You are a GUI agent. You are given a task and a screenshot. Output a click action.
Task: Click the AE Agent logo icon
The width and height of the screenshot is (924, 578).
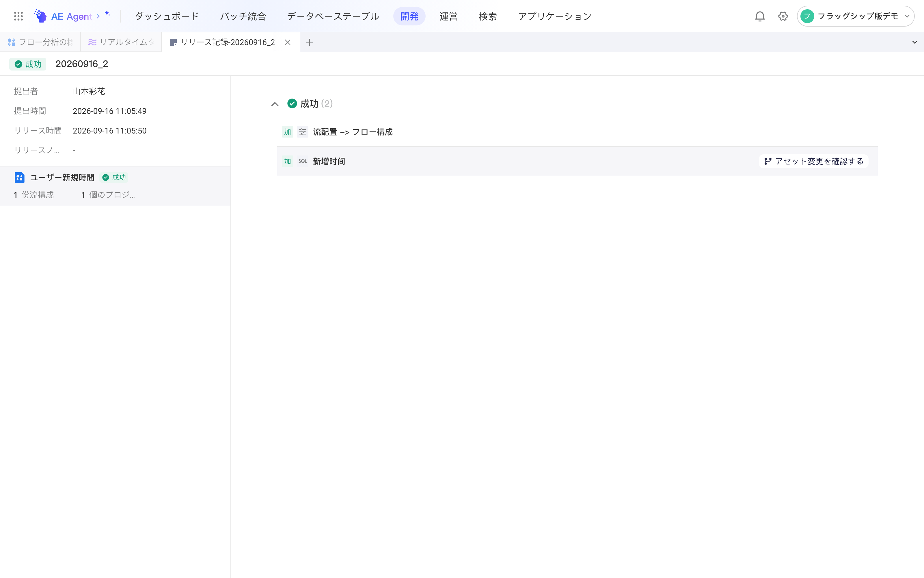pyautogui.click(x=40, y=16)
